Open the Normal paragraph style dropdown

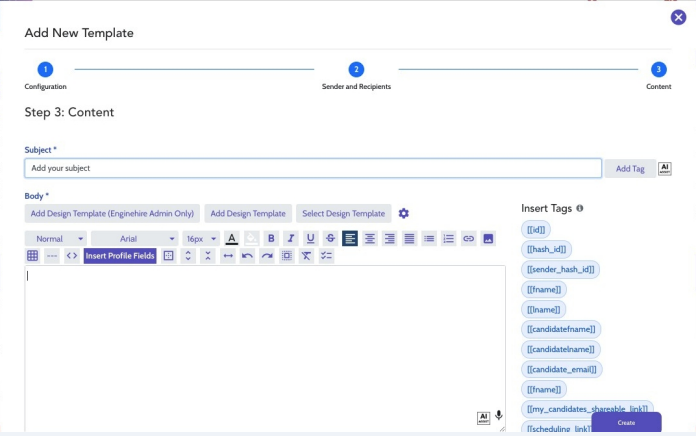tap(56, 238)
